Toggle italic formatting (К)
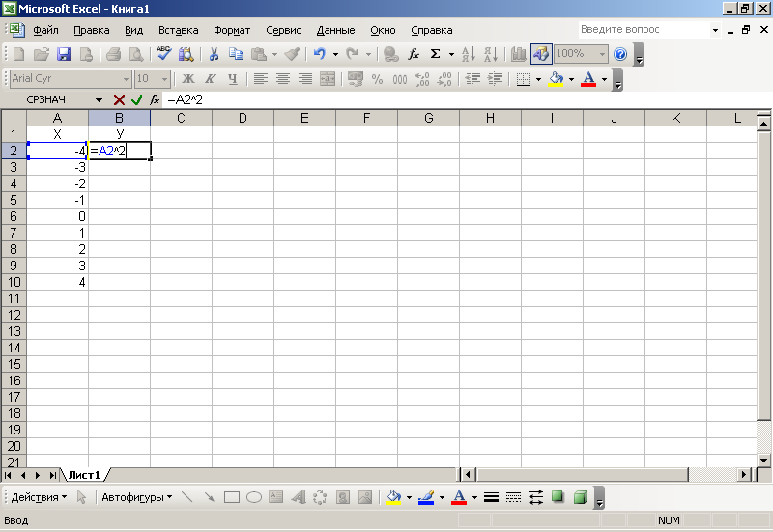The width and height of the screenshot is (773, 532). click(210, 79)
